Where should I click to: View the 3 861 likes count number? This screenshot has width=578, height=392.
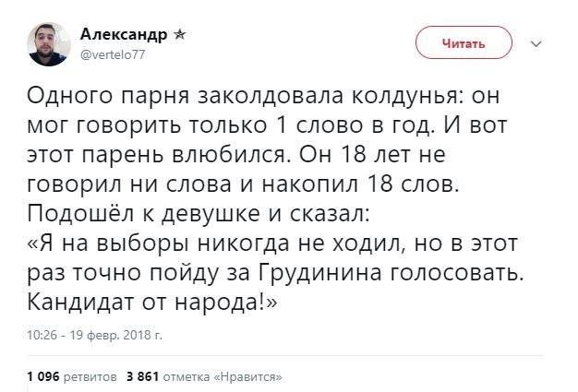[142, 375]
